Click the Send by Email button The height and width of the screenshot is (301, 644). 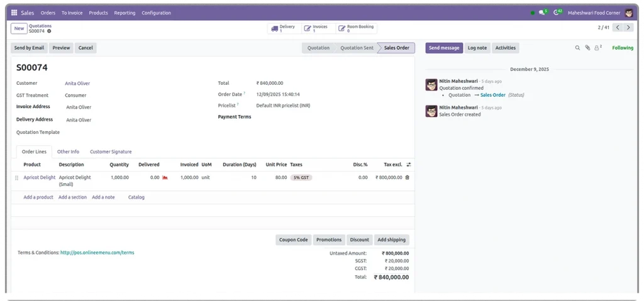tap(29, 48)
